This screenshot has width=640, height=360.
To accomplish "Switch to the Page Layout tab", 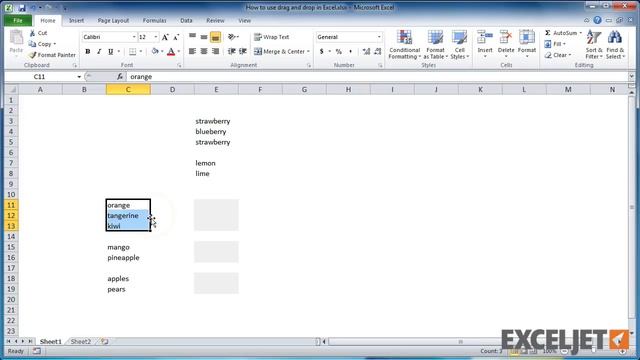I will click(113, 20).
